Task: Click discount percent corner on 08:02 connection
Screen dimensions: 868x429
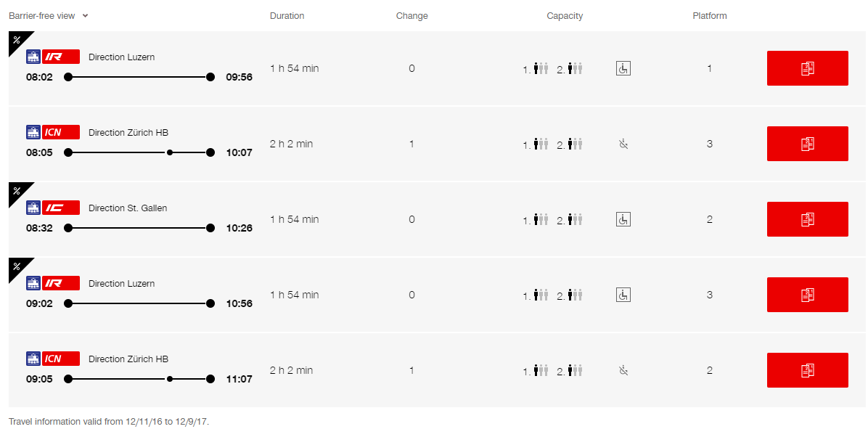Action: [x=17, y=40]
